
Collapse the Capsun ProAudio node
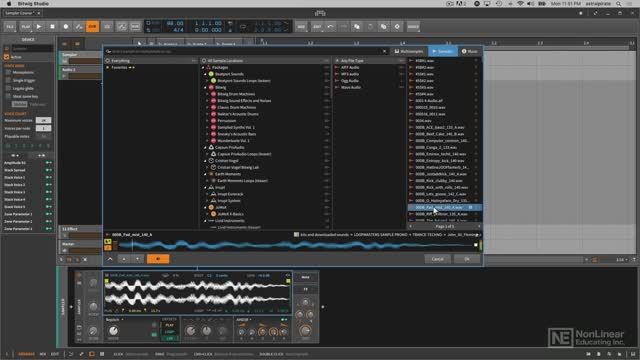[206, 147]
